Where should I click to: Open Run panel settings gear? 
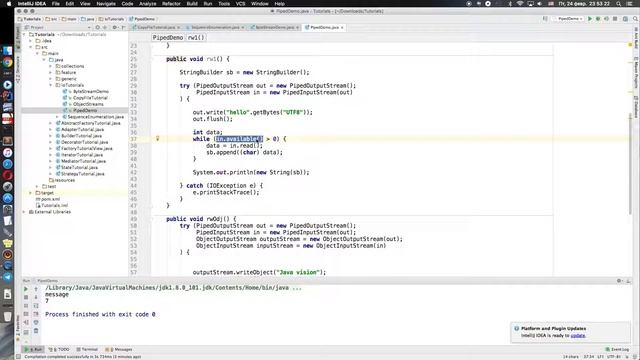click(619, 281)
